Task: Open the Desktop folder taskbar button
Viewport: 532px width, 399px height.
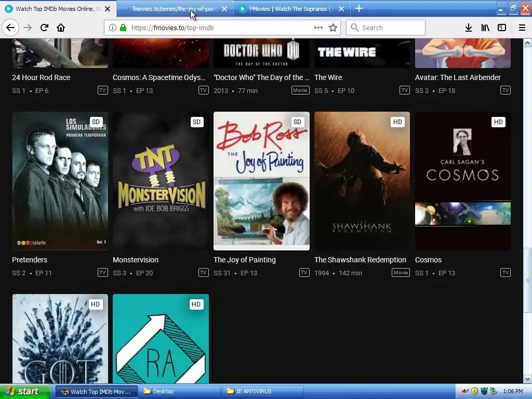Action: (180, 392)
